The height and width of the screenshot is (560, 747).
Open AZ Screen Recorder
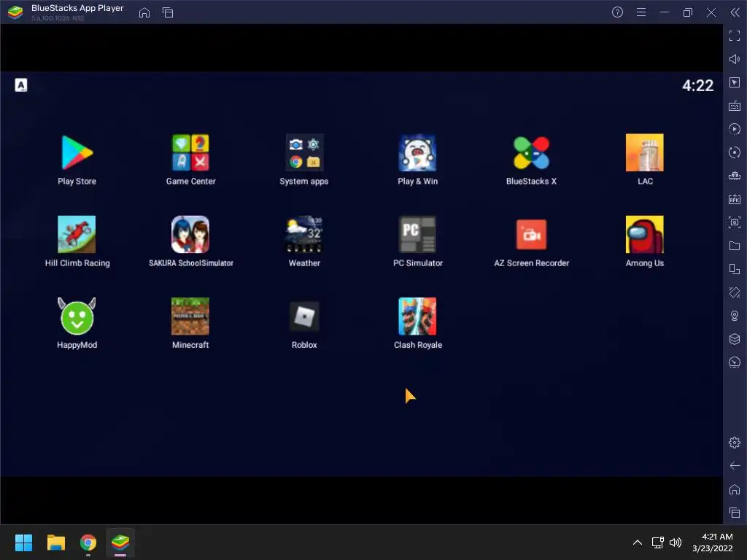click(x=531, y=235)
